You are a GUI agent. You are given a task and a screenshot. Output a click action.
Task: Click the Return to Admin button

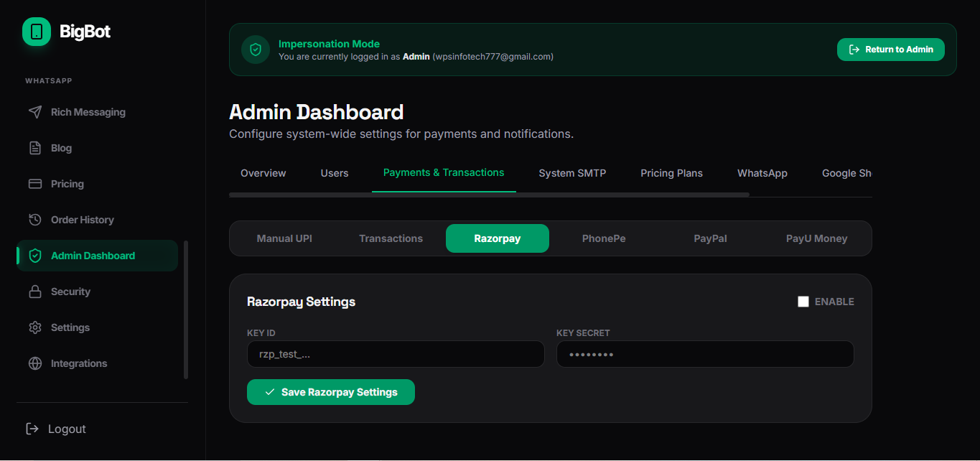pos(891,50)
